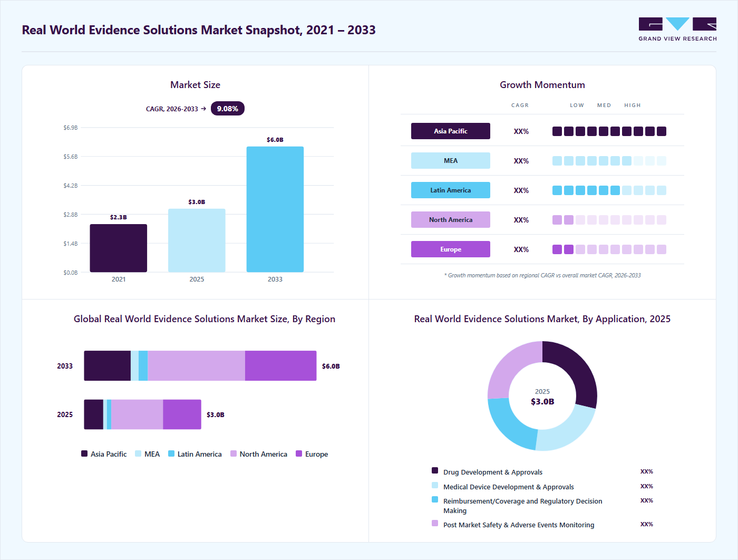
Task: Click the Asia Pacific region label
Action: 451,131
